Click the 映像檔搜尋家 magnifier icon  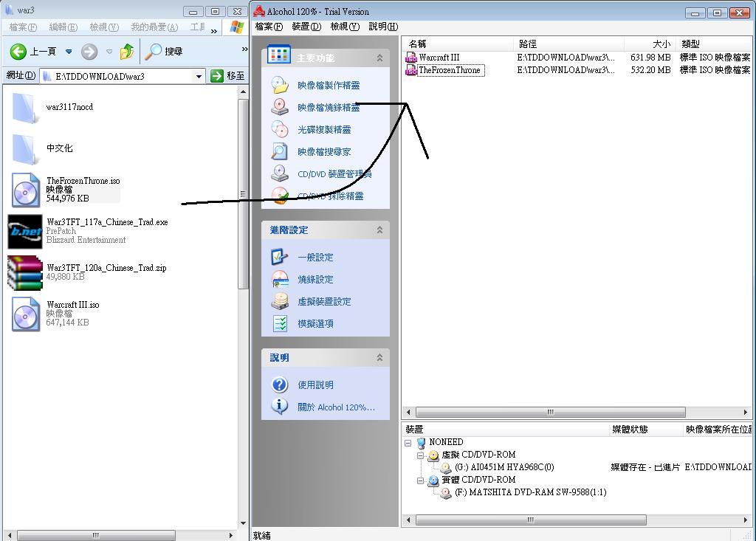(x=280, y=151)
